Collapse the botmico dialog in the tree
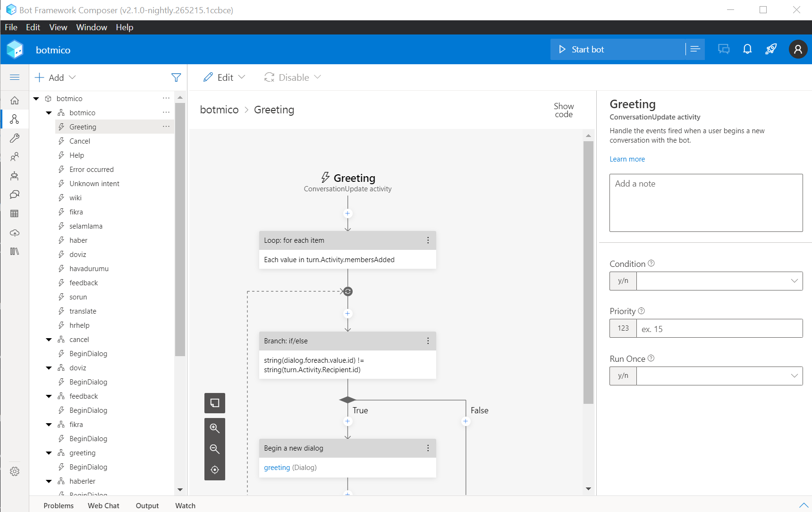The width and height of the screenshot is (812, 512). click(x=49, y=112)
